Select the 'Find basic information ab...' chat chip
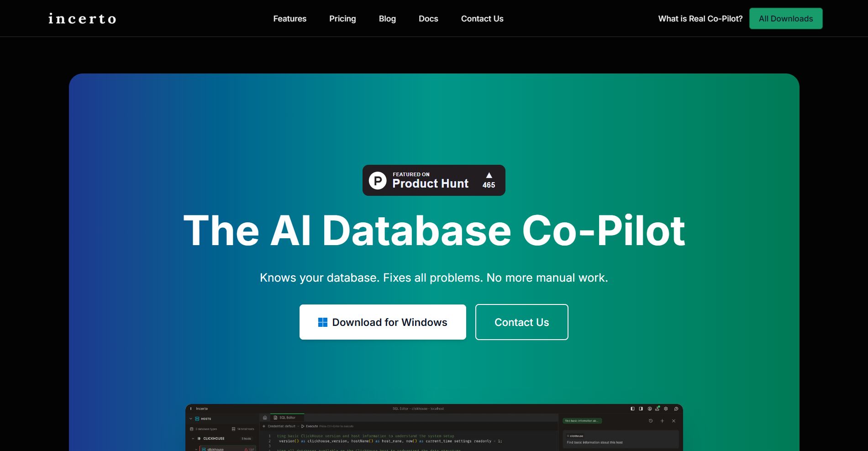Viewport: 868px width, 451px height. (582, 421)
